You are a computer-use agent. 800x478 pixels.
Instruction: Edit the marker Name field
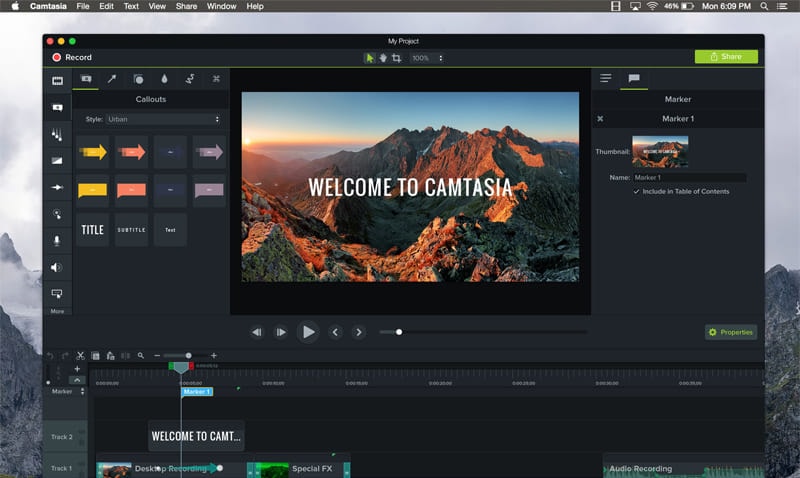click(x=690, y=178)
